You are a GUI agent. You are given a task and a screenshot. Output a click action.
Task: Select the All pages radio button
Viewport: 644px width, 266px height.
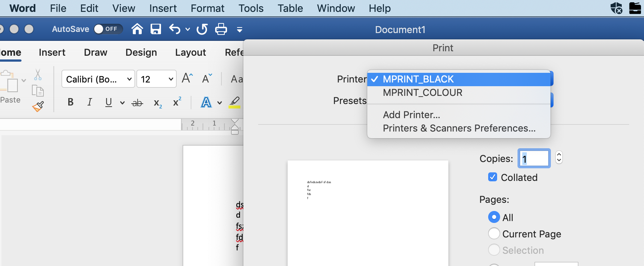coord(494,217)
